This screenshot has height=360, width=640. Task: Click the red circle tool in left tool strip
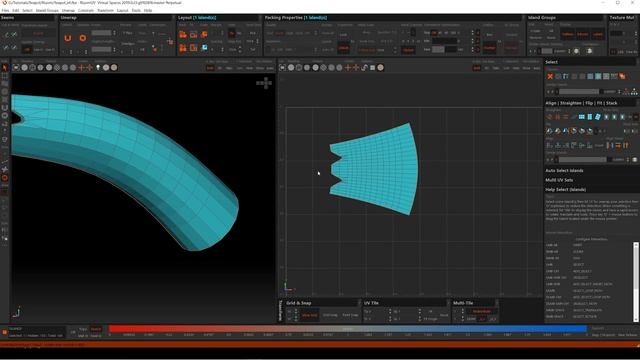point(5,178)
